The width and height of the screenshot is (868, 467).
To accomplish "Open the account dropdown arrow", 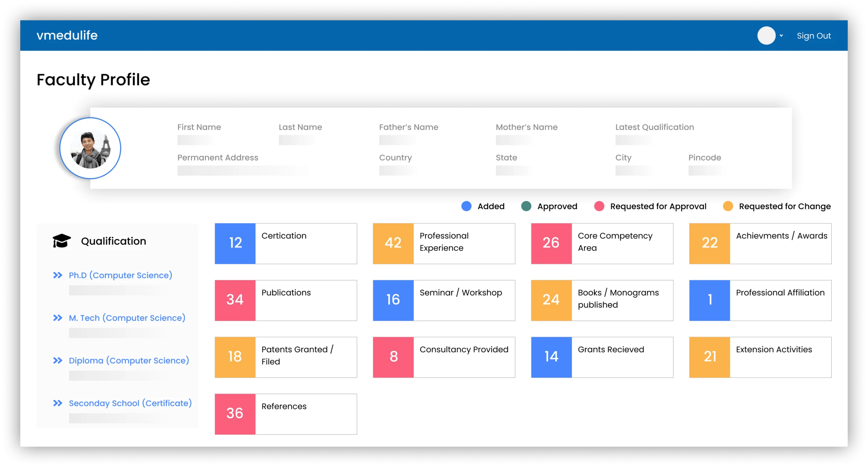I will 781,36.
